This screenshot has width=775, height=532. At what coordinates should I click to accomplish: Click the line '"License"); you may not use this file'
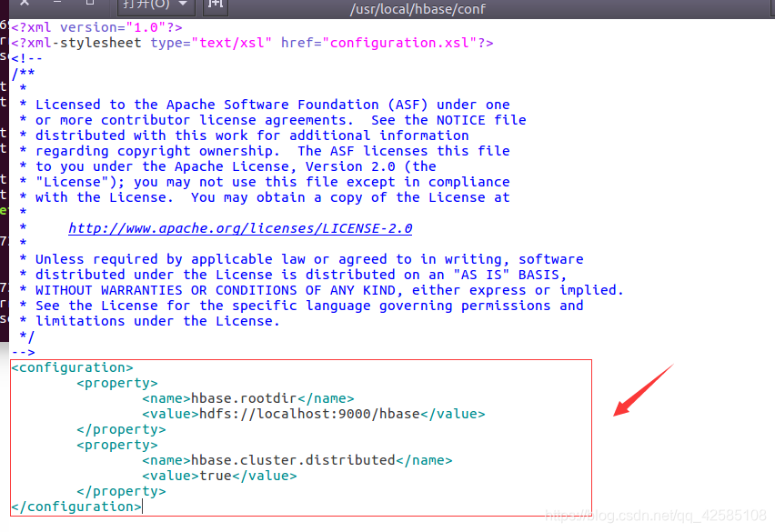pos(265,182)
